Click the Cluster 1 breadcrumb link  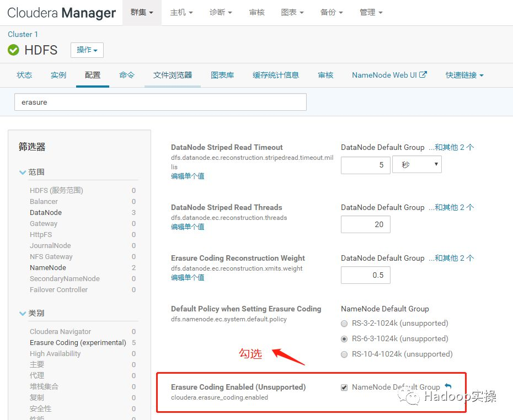tap(23, 34)
